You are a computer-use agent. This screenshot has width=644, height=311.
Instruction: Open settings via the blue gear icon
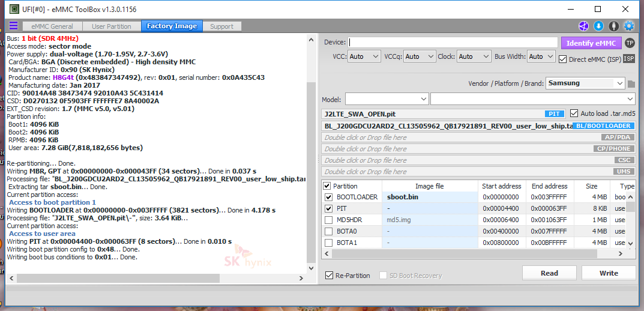coord(629,26)
